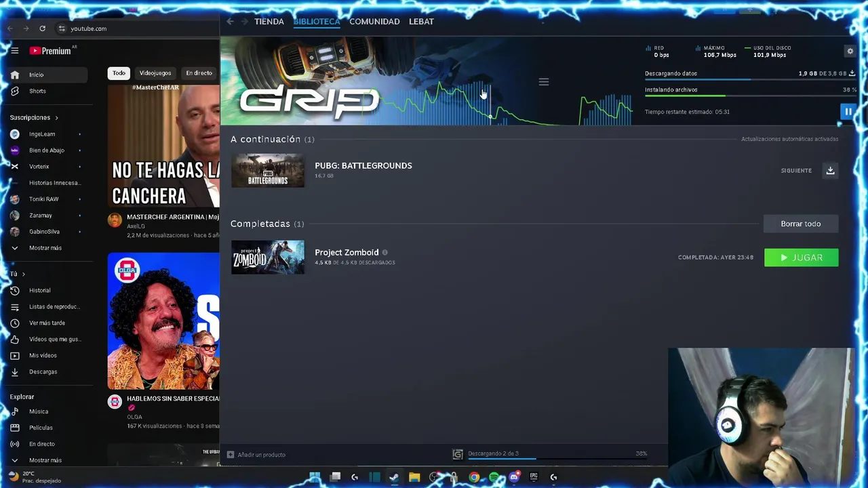This screenshot has height=488, width=868.
Task: Click the bottom Descargando 2 de 3 progress bar
Action: pos(557,460)
